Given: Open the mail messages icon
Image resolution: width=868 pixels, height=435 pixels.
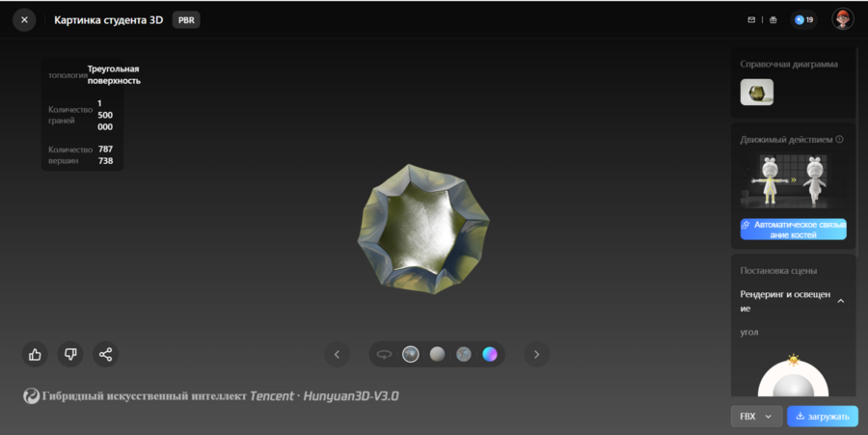Looking at the screenshot, I should click(x=751, y=20).
